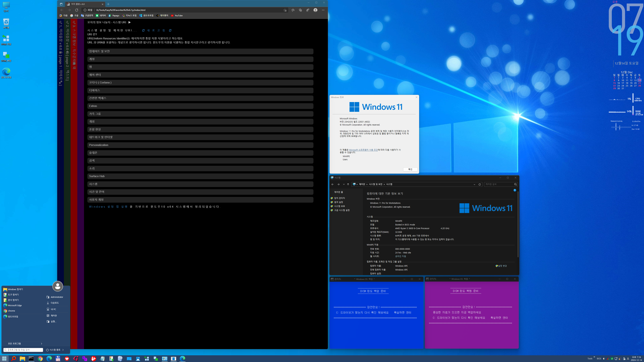Viewport: 644px width, 362px height.
Task: Open the 내 PC desktop icon
Action: coord(6,7)
